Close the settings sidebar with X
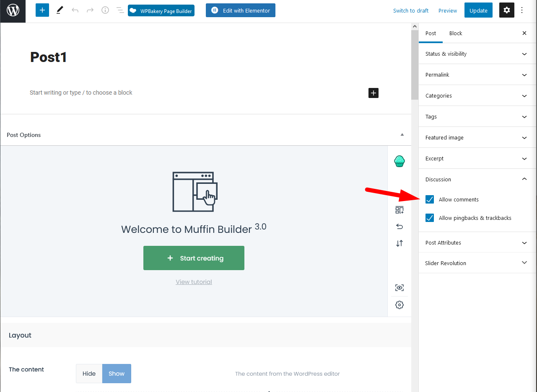 click(524, 33)
